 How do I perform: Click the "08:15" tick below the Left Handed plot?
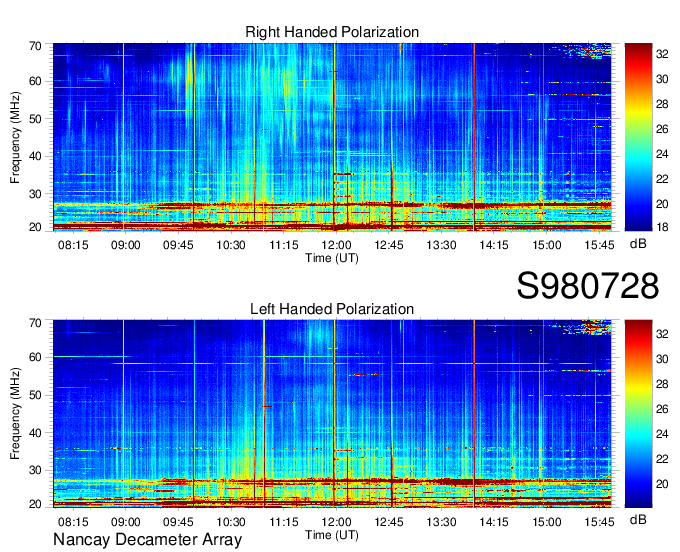[73, 522]
